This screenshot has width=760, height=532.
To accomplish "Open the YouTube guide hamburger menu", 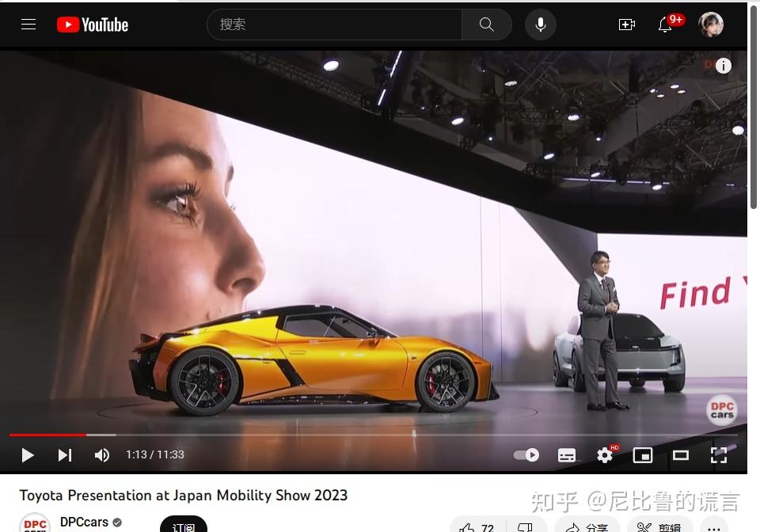I will [28, 25].
